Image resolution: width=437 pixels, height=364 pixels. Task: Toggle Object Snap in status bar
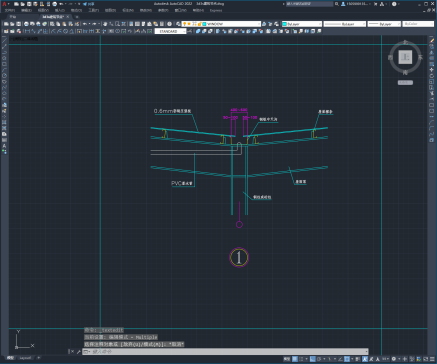click(x=347, y=359)
